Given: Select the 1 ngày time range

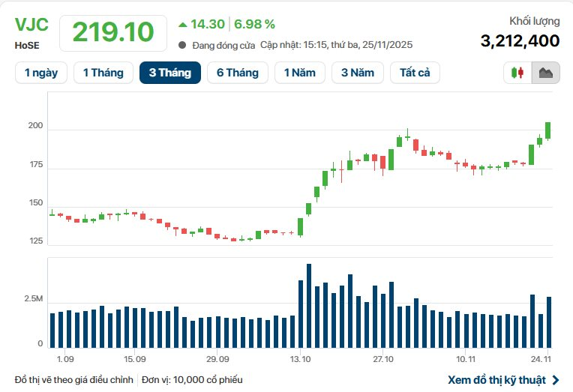Looking at the screenshot, I should 41,73.
